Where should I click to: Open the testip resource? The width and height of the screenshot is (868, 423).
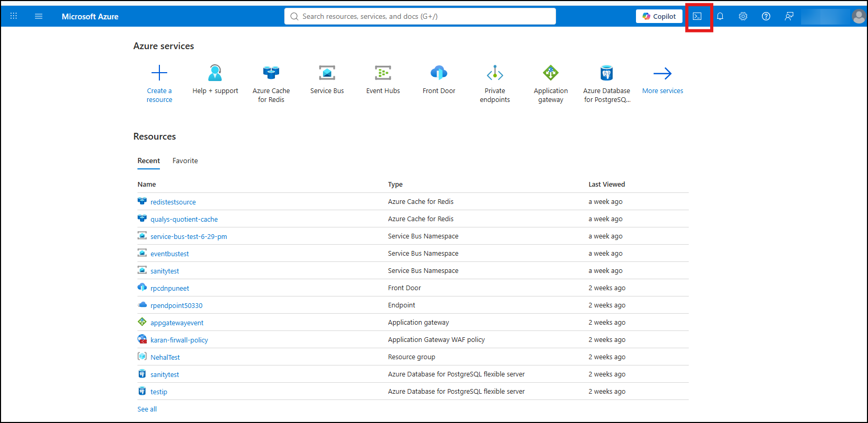159,392
